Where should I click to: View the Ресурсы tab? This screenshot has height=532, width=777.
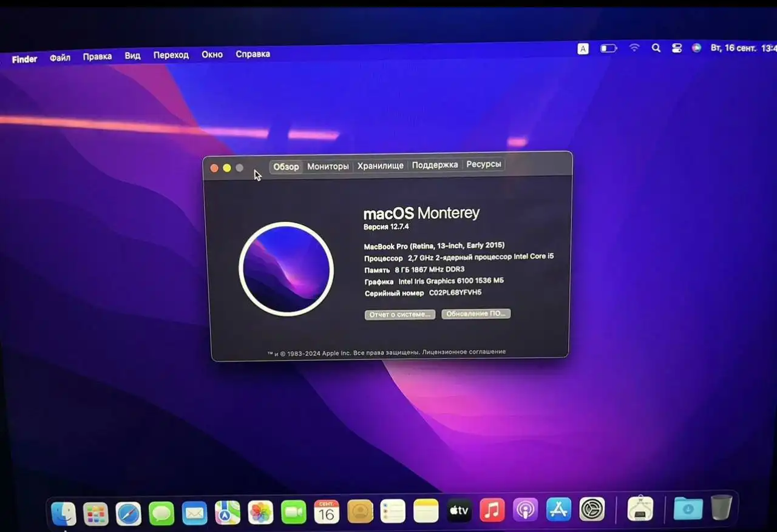pyautogui.click(x=484, y=164)
